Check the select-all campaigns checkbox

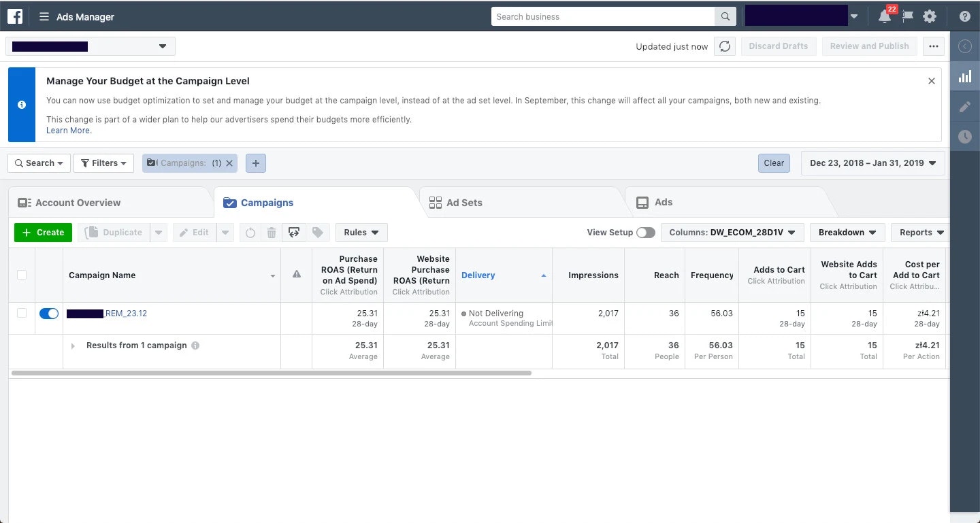click(x=22, y=275)
